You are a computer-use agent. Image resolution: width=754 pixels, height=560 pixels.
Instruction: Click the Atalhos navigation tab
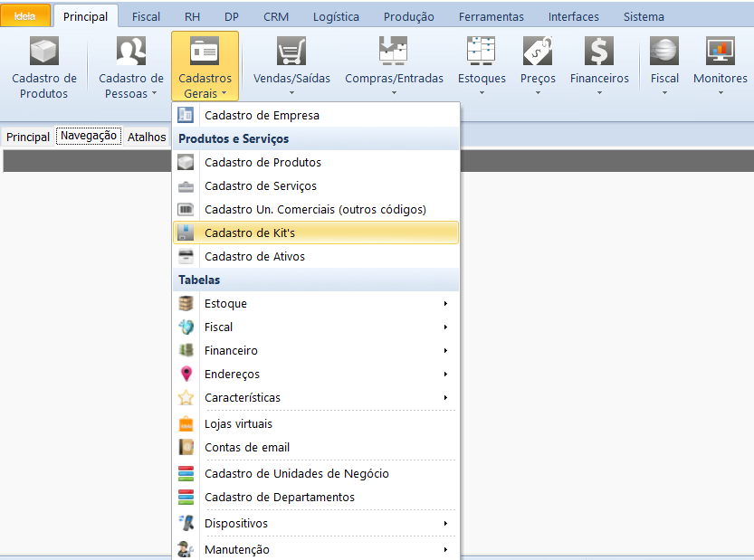click(147, 137)
